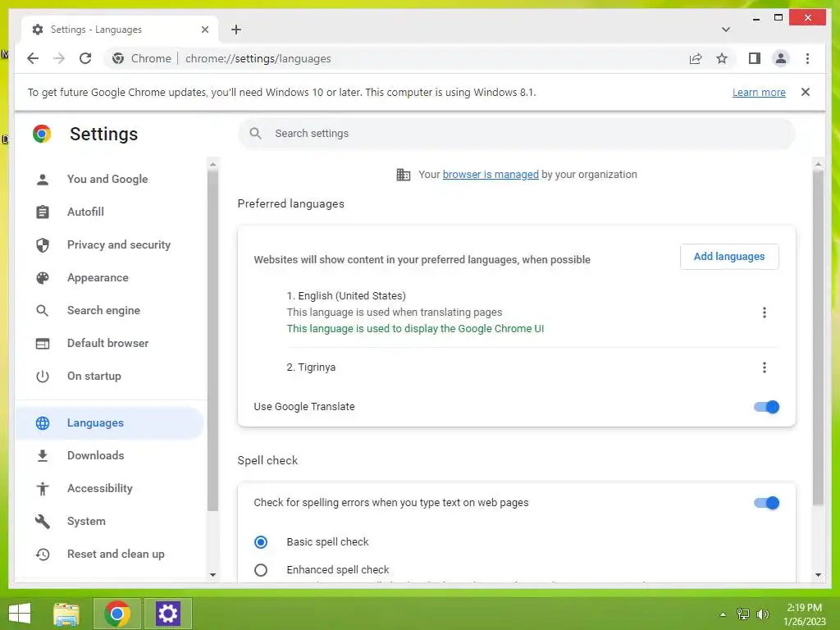Open a new tab with the plus button
840x630 pixels.
pyautogui.click(x=236, y=30)
